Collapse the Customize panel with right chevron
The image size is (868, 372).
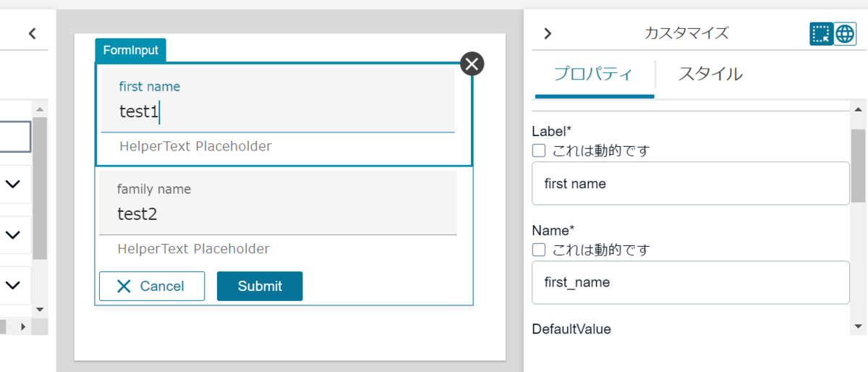(548, 33)
